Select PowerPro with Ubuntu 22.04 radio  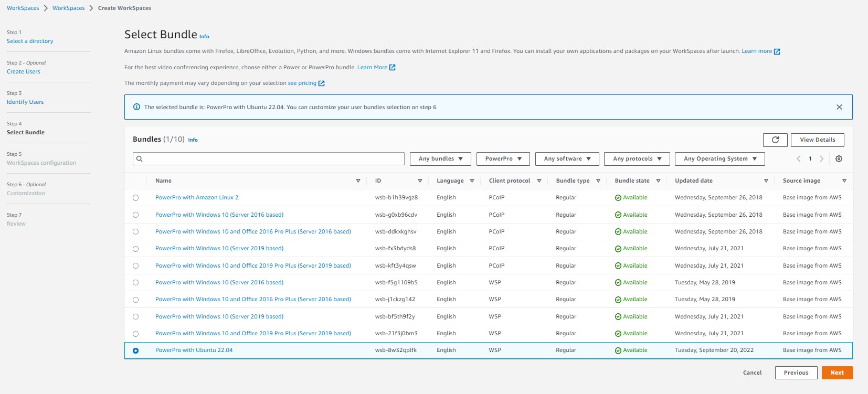[x=135, y=350]
